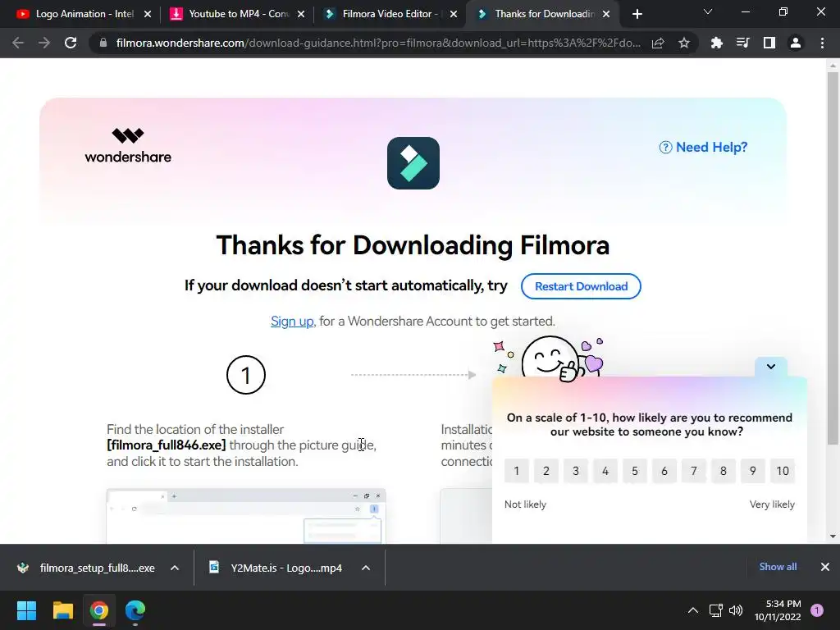Rate 7 on the recommendation scale
Viewport: 840px width, 630px height.
point(694,471)
